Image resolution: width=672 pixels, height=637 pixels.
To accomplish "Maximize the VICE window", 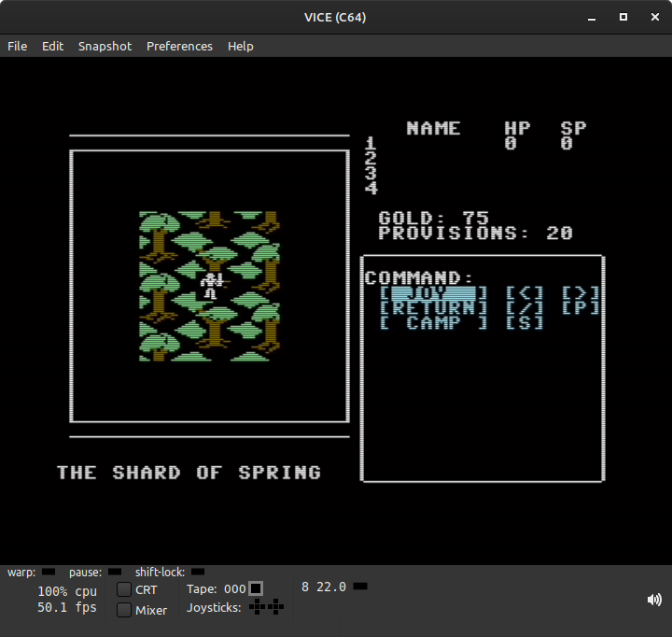I will [623, 17].
